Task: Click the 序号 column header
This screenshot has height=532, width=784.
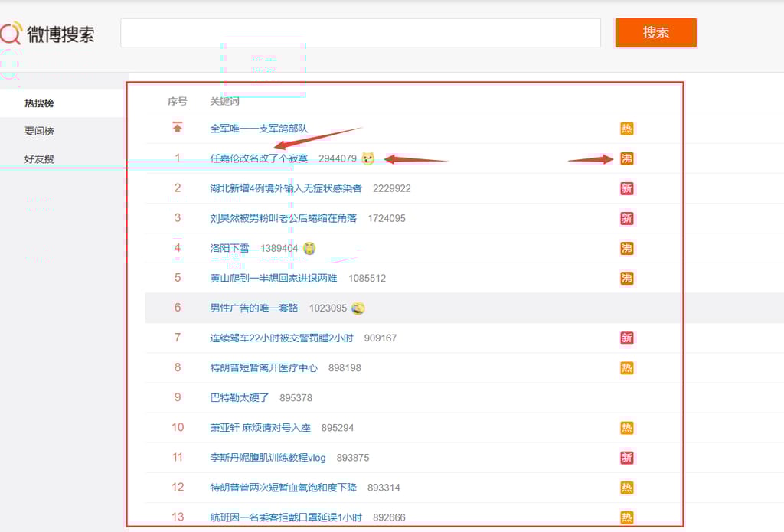Action: (x=178, y=102)
